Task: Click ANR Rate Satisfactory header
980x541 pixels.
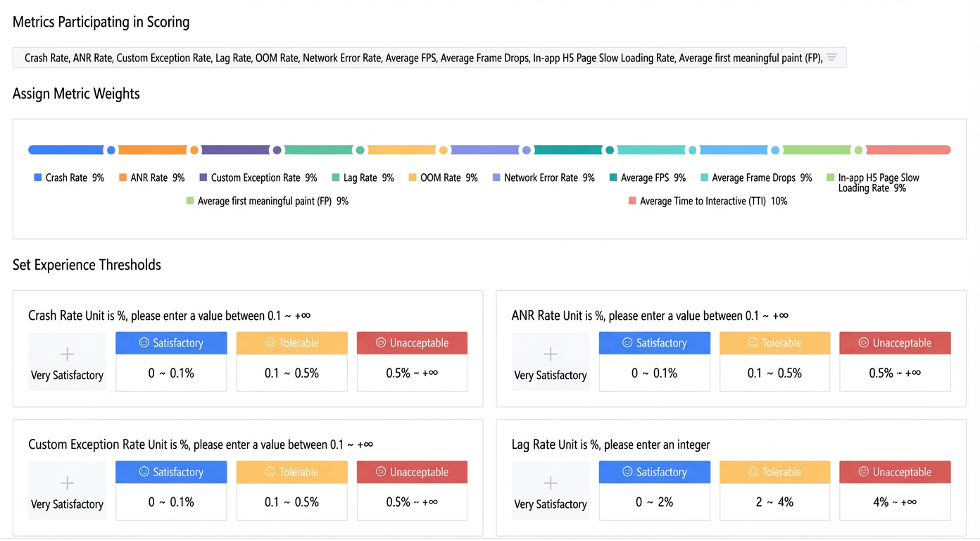Action: 655,343
